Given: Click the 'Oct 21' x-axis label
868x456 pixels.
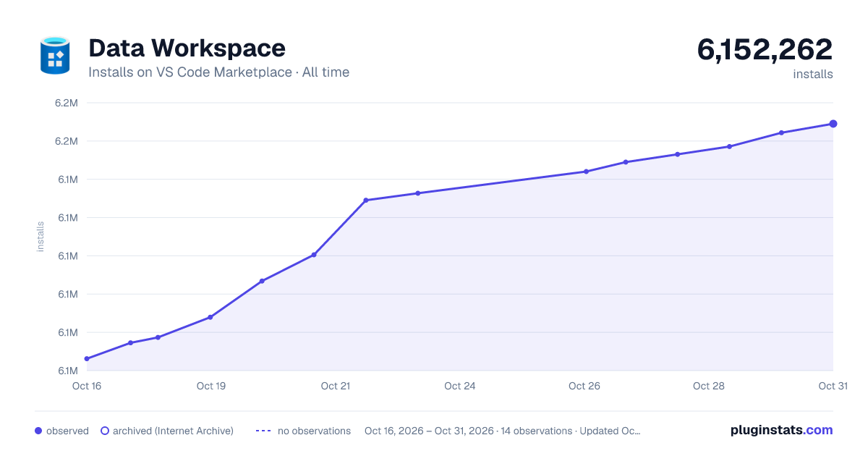Looking at the screenshot, I should [336, 386].
